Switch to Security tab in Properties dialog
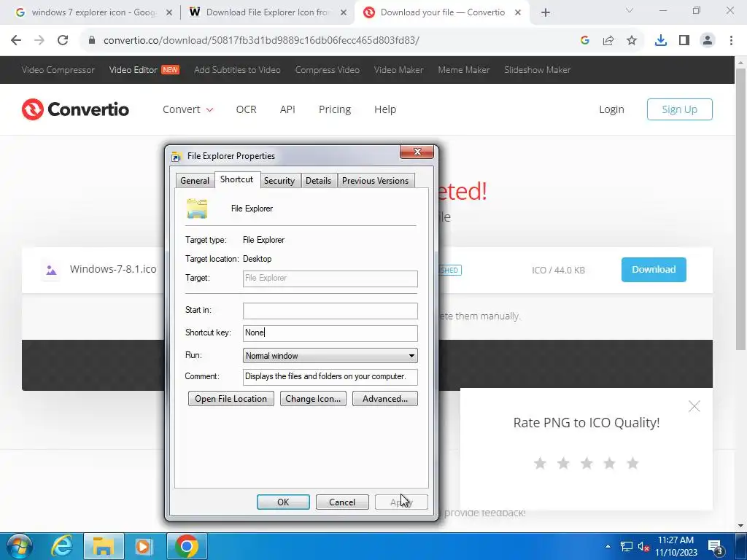The width and height of the screenshot is (747, 560). pos(279,181)
